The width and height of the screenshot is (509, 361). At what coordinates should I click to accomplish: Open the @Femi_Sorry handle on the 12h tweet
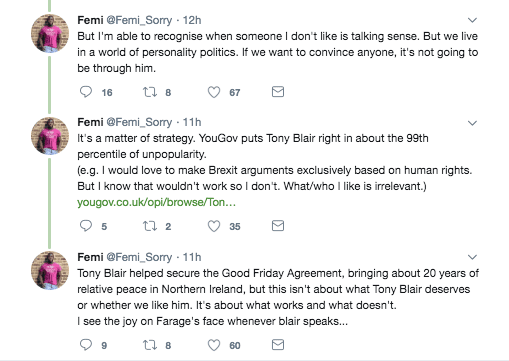tap(139, 20)
